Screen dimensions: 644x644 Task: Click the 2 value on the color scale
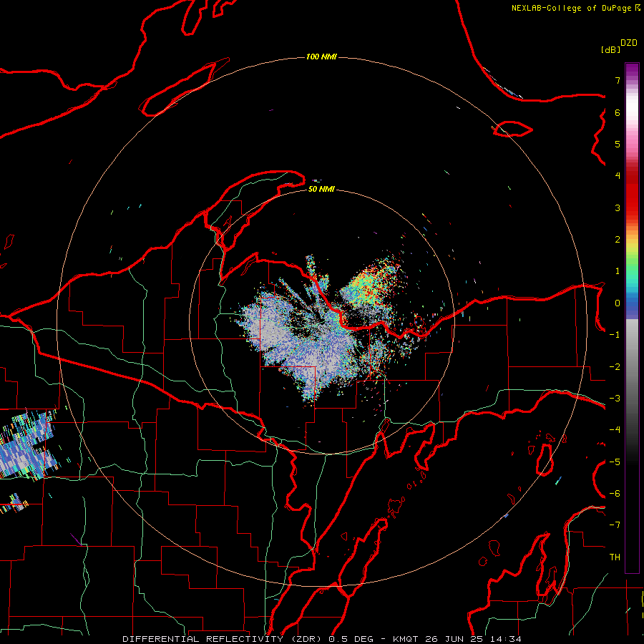pos(618,240)
